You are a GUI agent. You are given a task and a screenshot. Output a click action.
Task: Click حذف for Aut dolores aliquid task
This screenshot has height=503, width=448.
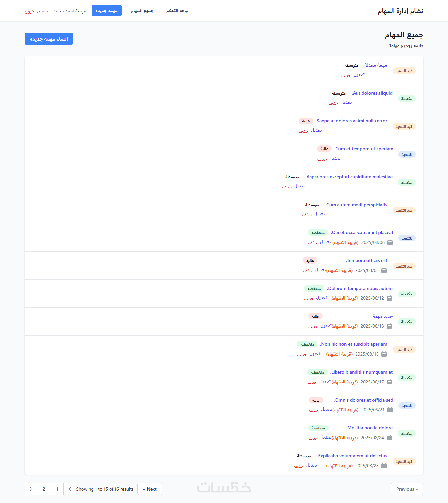(x=333, y=103)
